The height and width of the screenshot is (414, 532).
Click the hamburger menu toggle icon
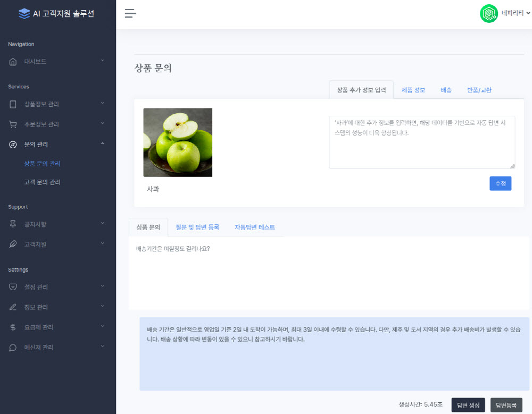(130, 14)
